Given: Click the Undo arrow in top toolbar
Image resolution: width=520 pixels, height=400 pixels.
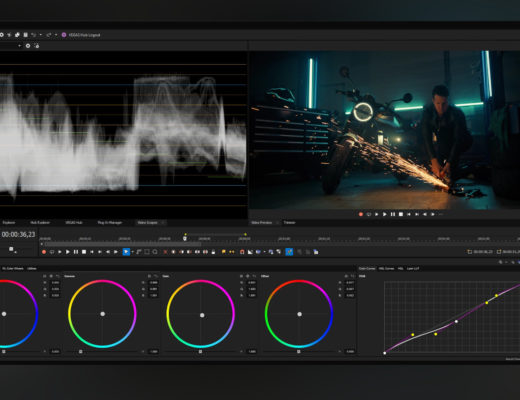Looking at the screenshot, I should point(33,35).
